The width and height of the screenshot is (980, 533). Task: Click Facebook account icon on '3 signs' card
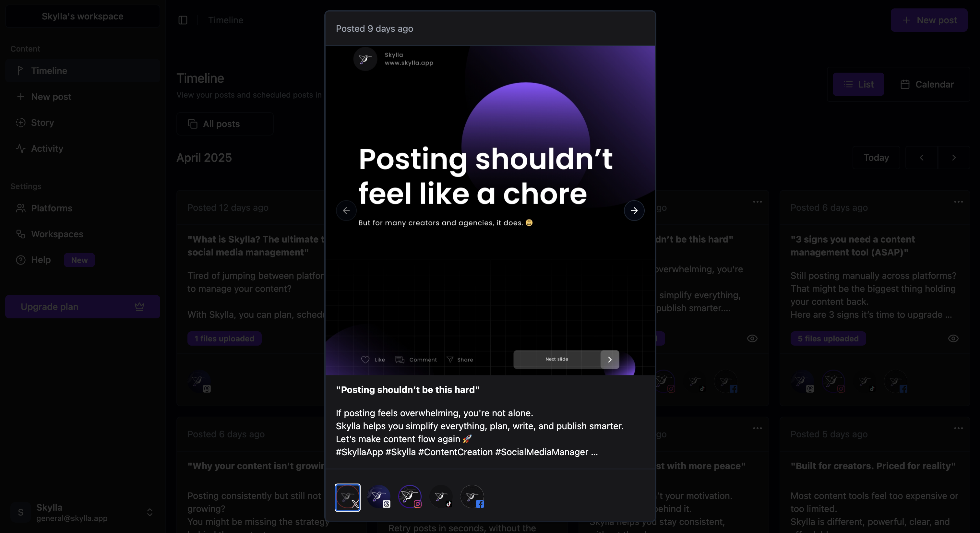[896, 382]
